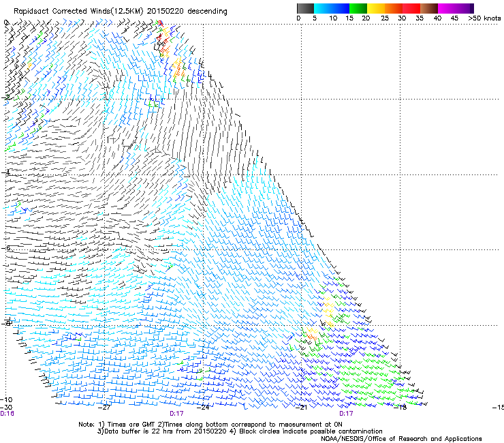
Task: Click the 'NOAA/NESDIS/Office of Research and Applications' credit
Action: point(401,439)
